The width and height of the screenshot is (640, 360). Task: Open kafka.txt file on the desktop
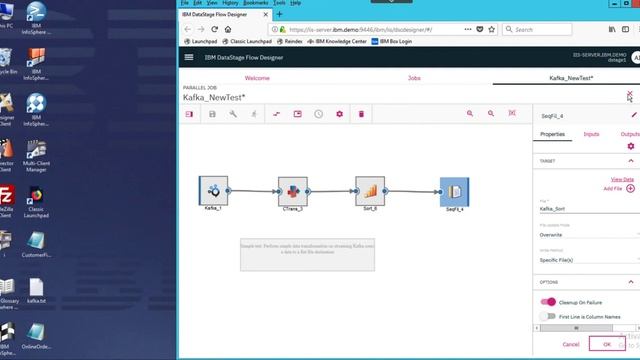pyautogui.click(x=36, y=291)
